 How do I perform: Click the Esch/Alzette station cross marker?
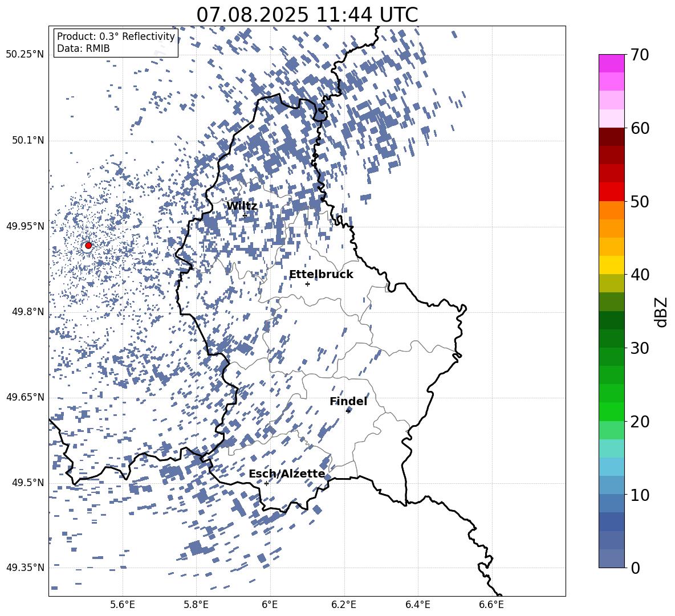(x=266, y=483)
